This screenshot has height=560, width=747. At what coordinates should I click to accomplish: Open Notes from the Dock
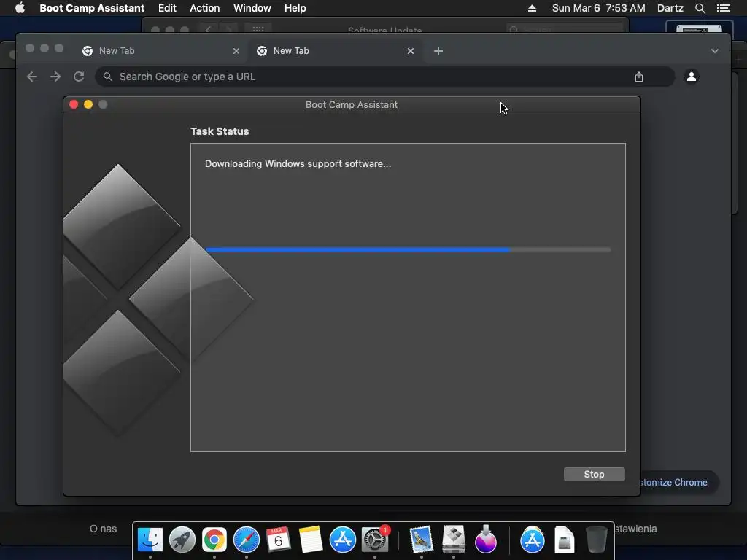click(311, 540)
